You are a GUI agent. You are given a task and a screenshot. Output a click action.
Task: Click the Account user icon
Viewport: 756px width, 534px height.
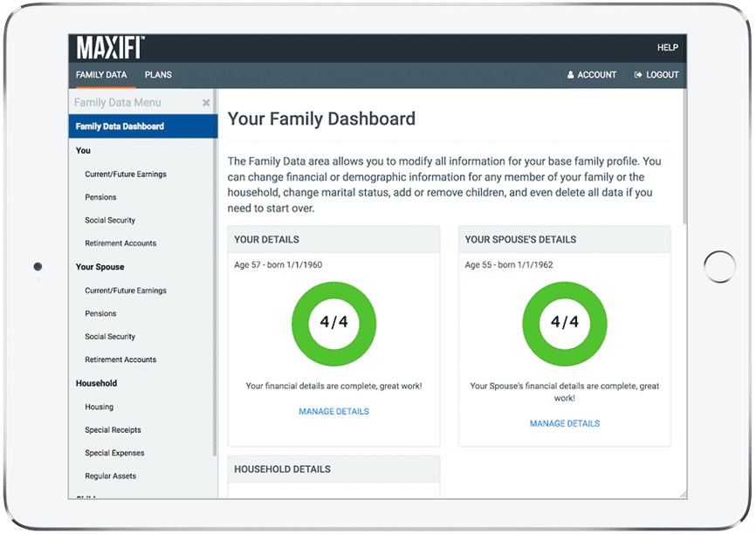click(x=570, y=75)
